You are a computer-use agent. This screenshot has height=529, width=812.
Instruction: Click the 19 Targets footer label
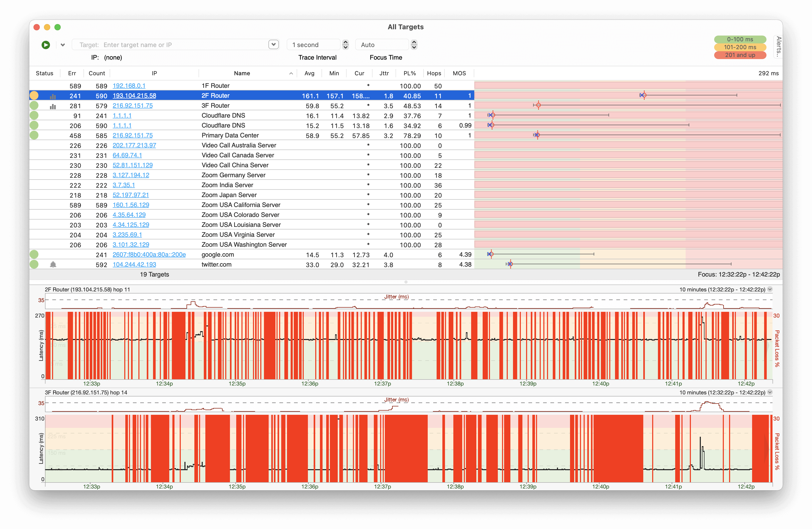[154, 274]
